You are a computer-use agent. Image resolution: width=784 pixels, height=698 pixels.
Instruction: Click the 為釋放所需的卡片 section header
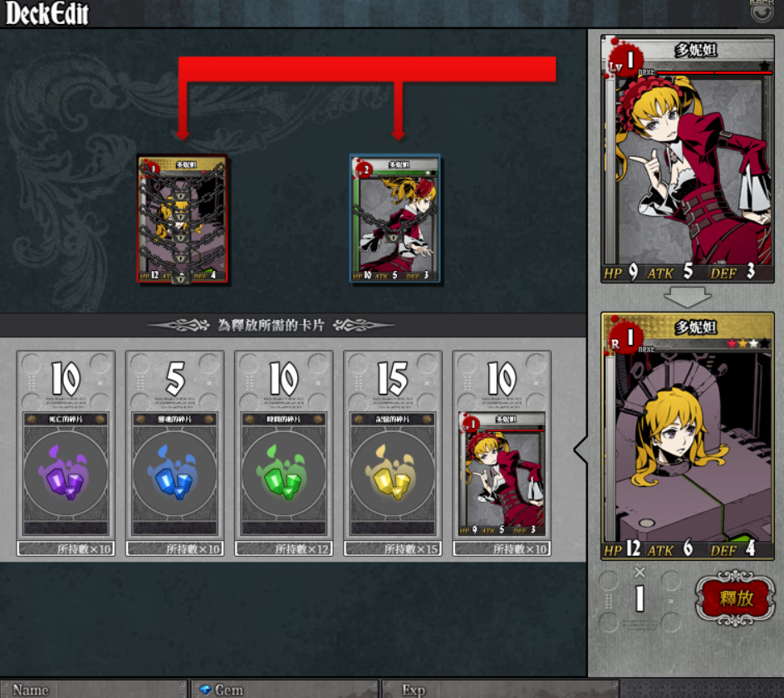(x=271, y=325)
